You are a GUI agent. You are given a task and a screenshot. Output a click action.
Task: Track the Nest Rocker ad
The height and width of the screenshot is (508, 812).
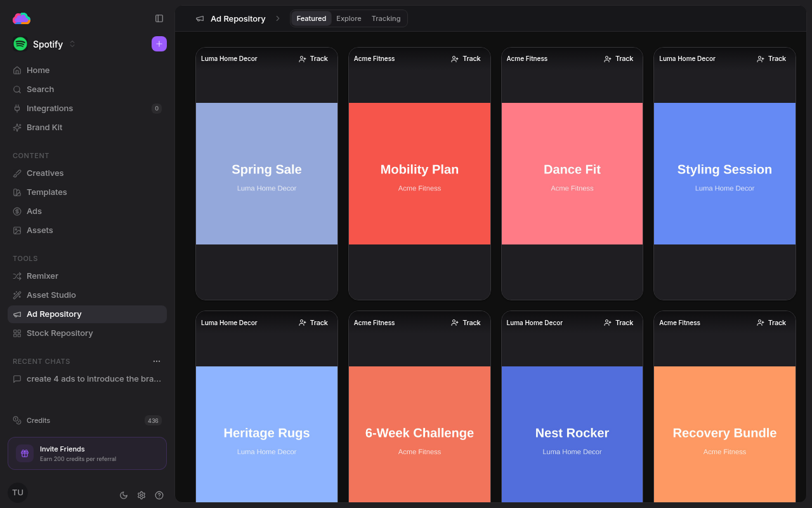click(x=619, y=323)
